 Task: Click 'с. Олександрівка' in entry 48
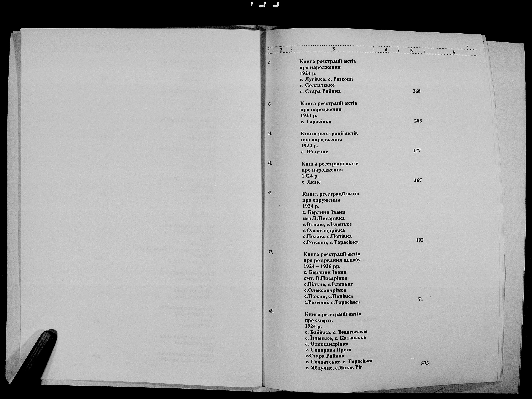(327, 344)
